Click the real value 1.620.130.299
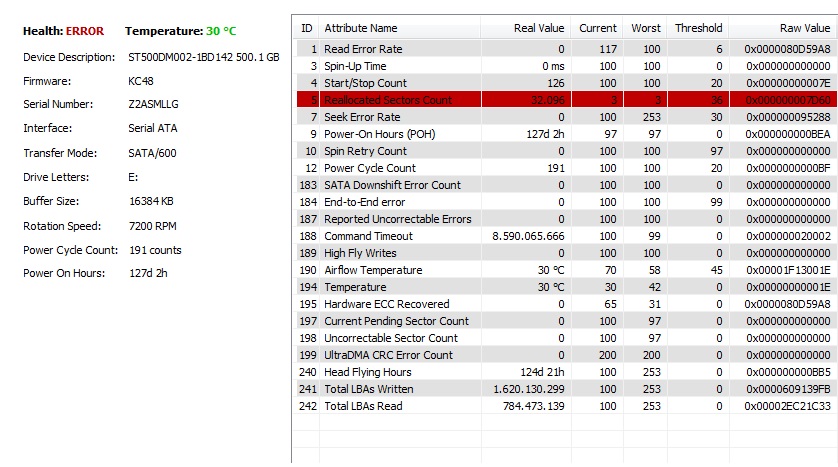Viewport: 838px width, 467px height. [529, 389]
